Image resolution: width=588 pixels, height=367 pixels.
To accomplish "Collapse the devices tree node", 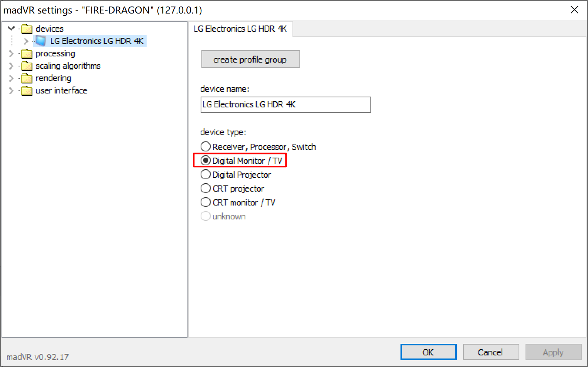I will point(11,28).
